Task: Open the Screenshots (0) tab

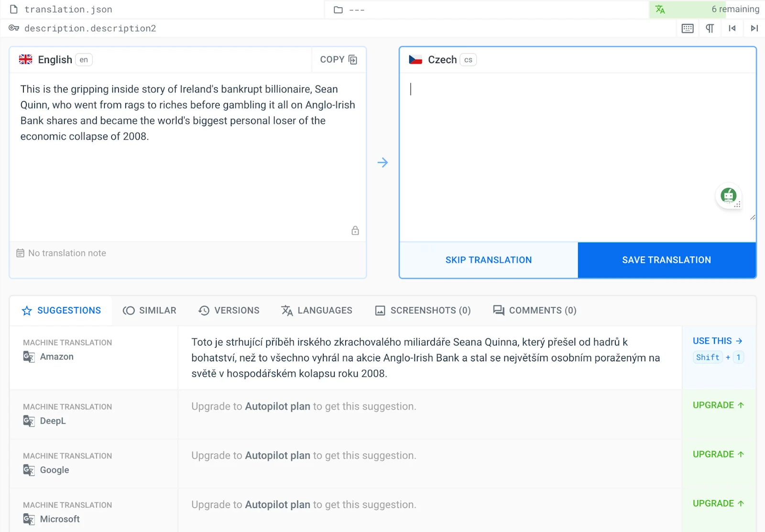Action: tap(423, 311)
